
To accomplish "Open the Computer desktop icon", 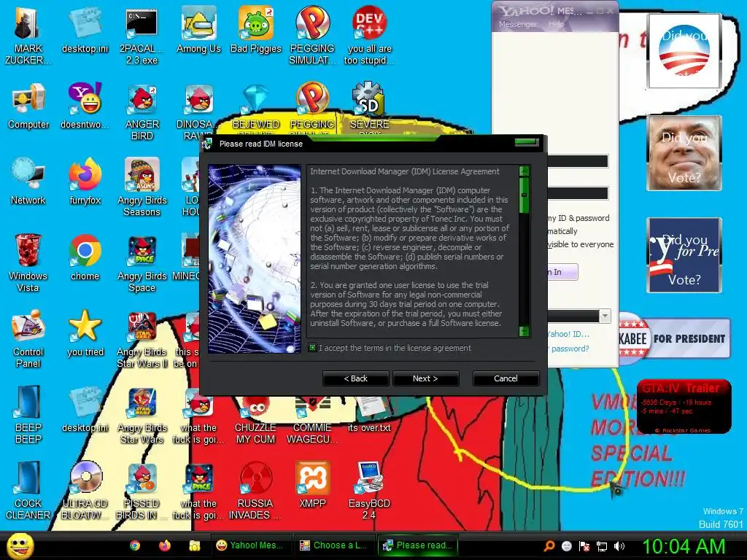I will pos(28,106).
